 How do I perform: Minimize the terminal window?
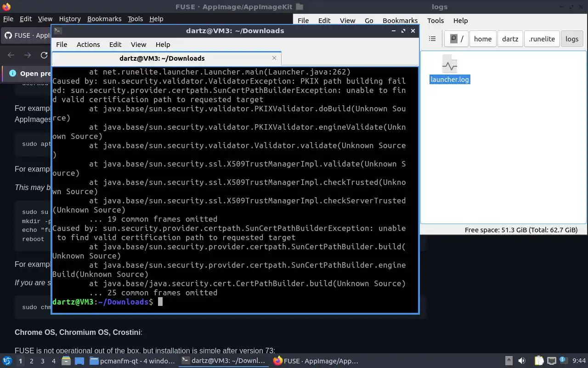coord(394,31)
